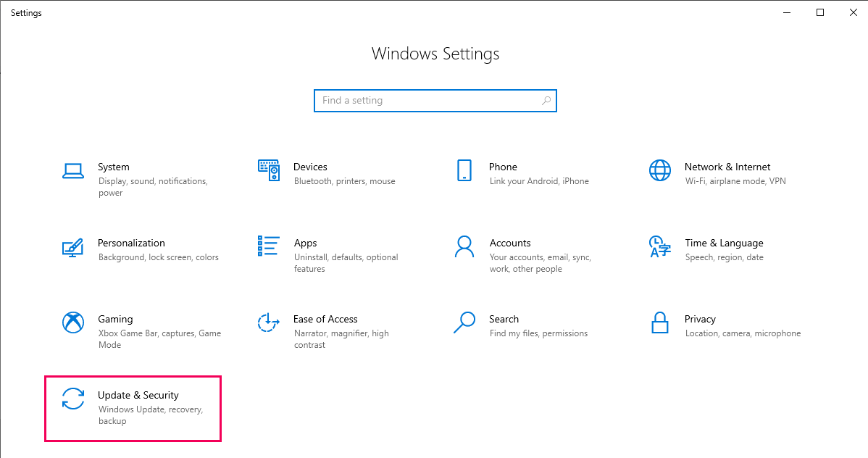Click the System laptop icon
The height and width of the screenshot is (458, 868).
click(73, 171)
